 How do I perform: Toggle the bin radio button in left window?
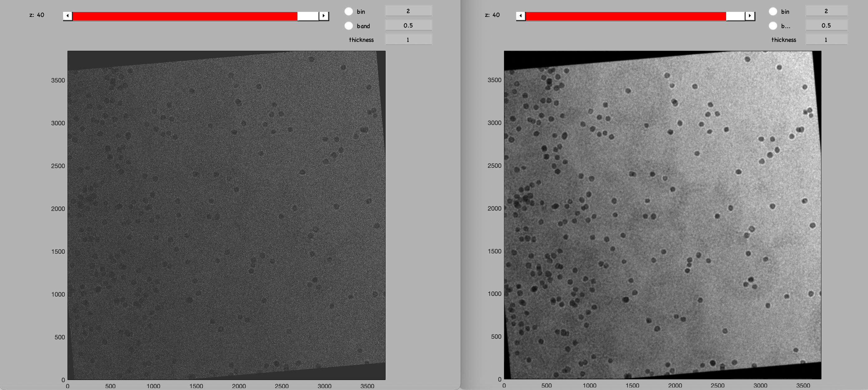tap(349, 12)
